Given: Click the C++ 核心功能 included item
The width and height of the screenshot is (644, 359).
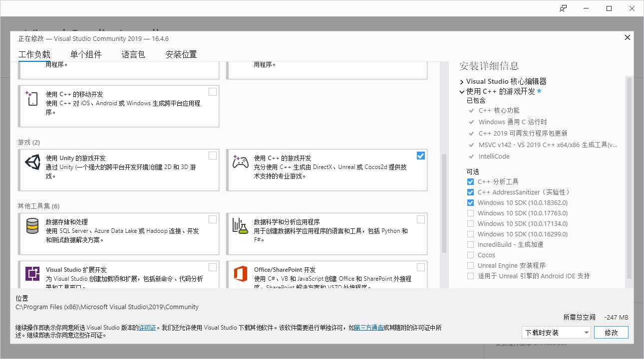Looking at the screenshot, I should point(499,111).
